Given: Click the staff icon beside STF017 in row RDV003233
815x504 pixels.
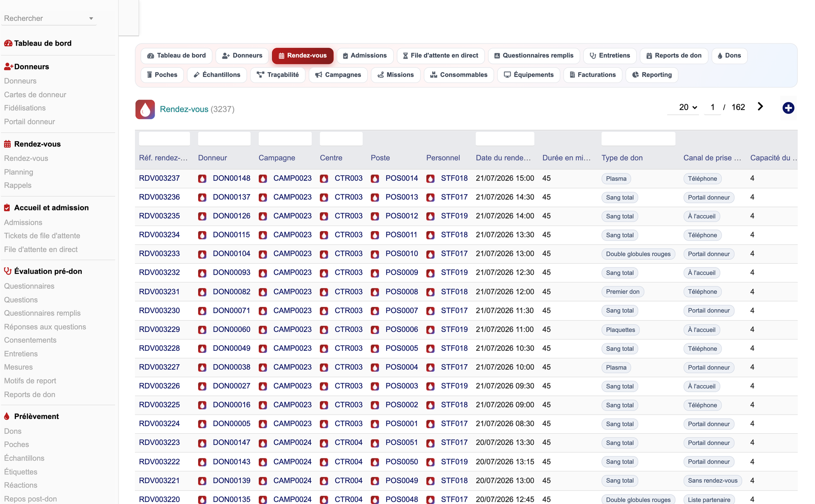Looking at the screenshot, I should [431, 254].
